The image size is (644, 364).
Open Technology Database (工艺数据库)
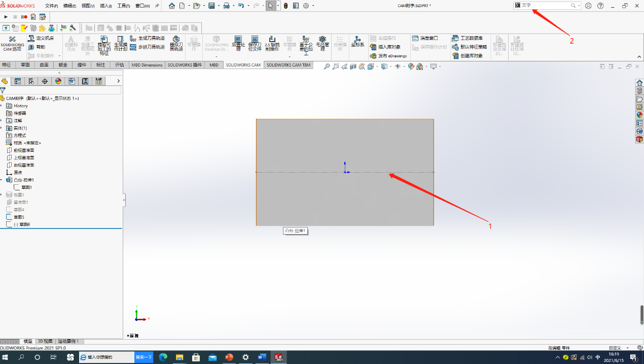point(468,38)
